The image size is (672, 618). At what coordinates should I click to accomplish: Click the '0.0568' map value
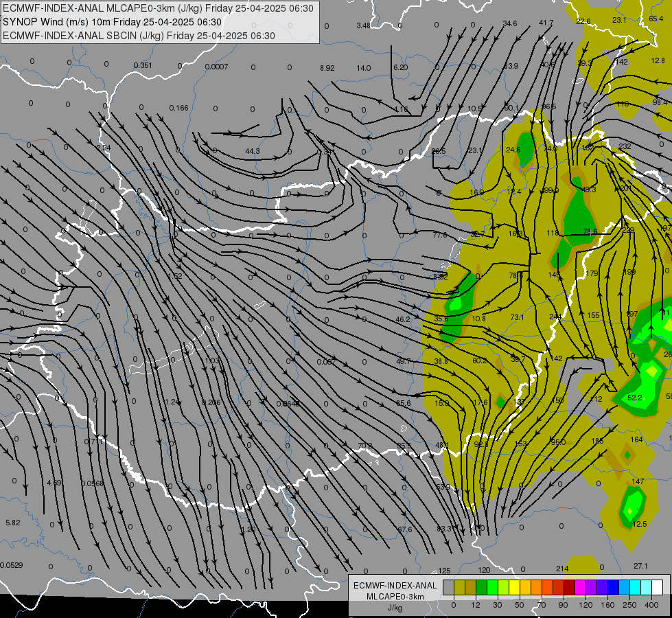pos(93,484)
